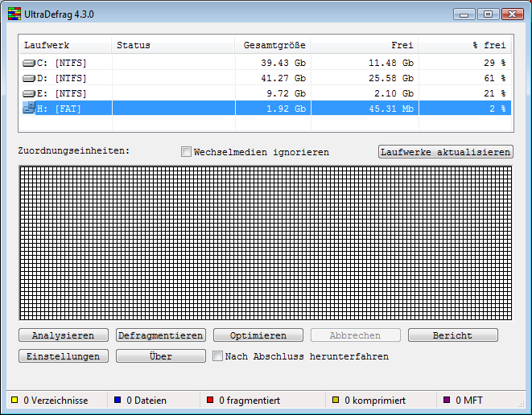The width and height of the screenshot is (532, 415).
Task: Close the UltraDefrag window
Action: [x=513, y=14]
